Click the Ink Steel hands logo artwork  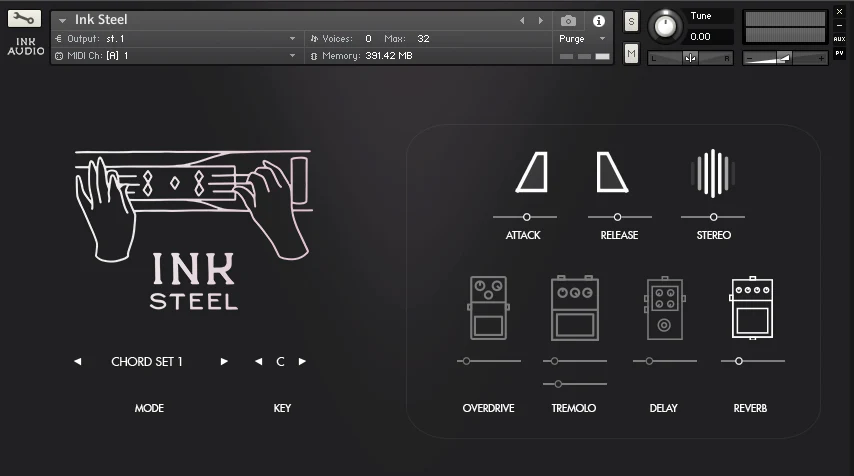tap(193, 205)
